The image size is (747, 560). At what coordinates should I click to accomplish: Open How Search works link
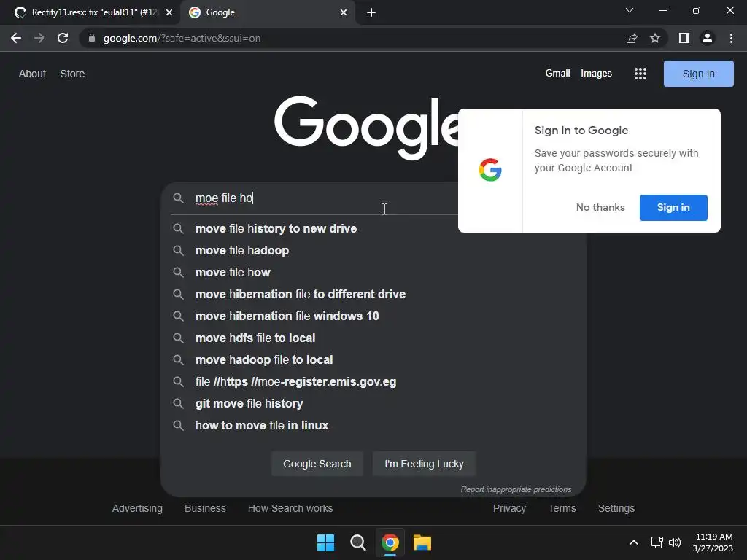click(x=290, y=508)
